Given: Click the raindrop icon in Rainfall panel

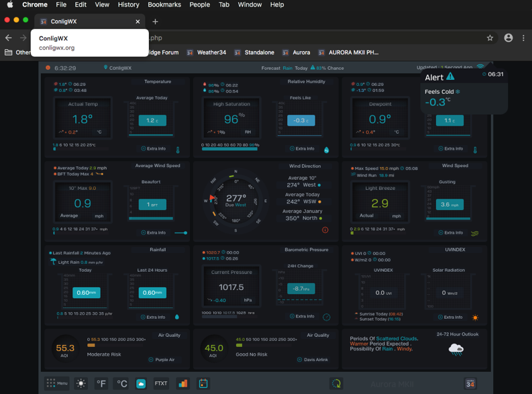Looking at the screenshot, I should pos(176,317).
